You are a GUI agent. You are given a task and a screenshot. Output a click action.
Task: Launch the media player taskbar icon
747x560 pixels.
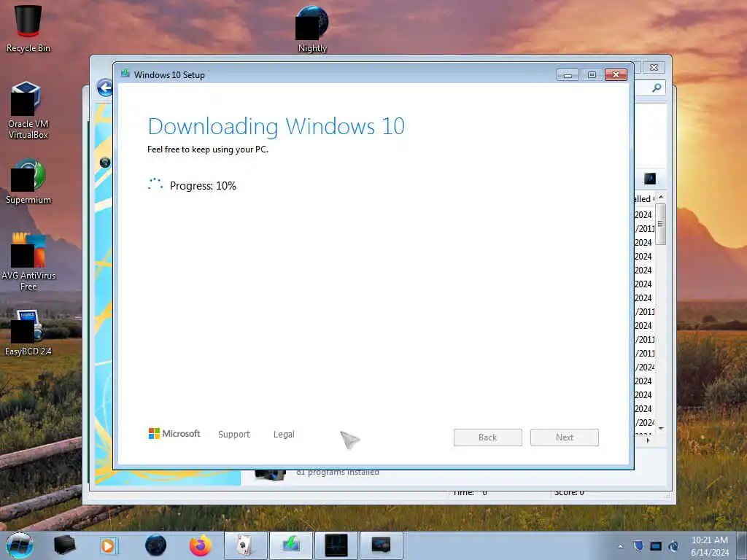(x=108, y=545)
